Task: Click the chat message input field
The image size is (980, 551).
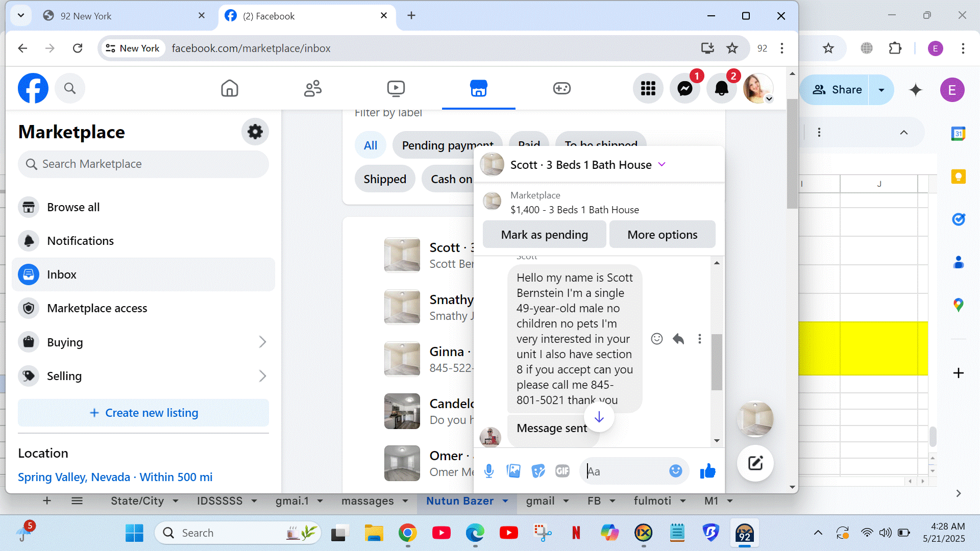Action: pyautogui.click(x=626, y=471)
